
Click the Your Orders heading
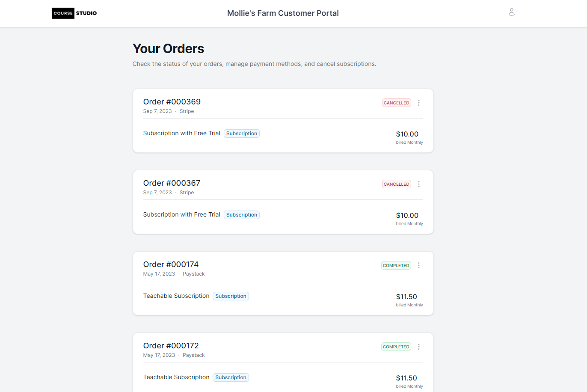click(168, 48)
